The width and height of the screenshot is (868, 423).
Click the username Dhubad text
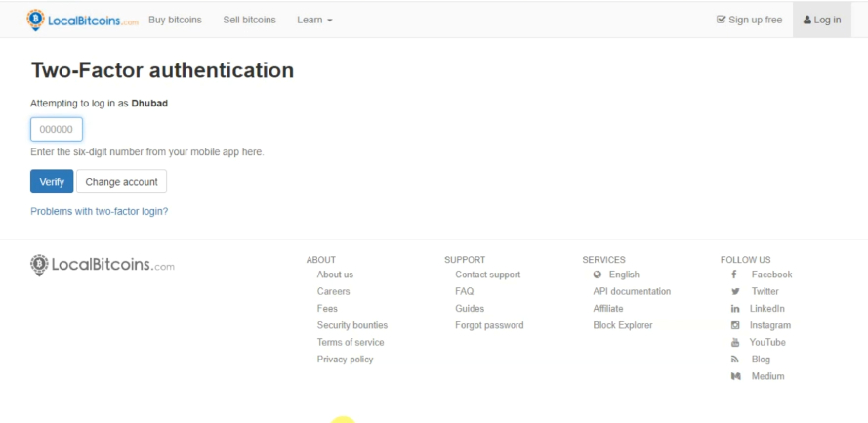149,104
